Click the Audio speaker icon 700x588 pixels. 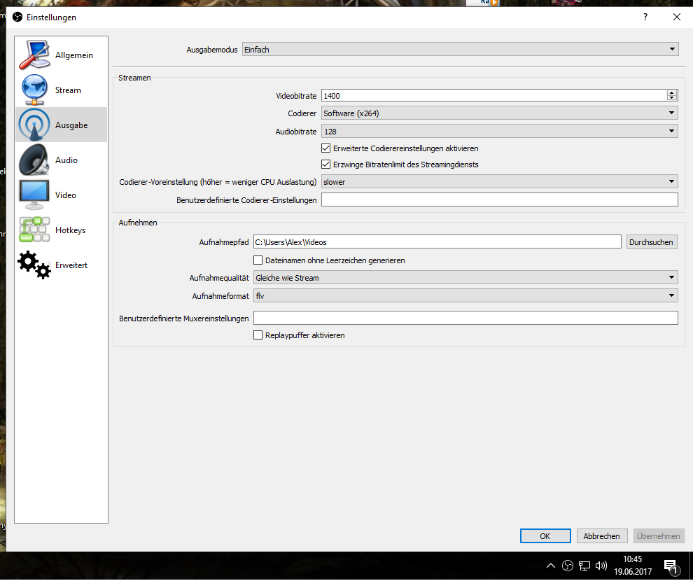[x=35, y=160]
